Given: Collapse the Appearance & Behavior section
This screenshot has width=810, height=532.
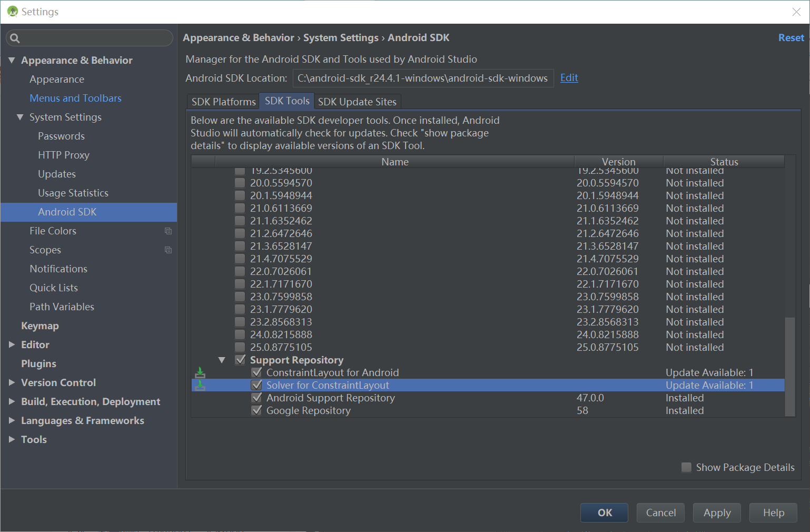Looking at the screenshot, I should [x=12, y=60].
